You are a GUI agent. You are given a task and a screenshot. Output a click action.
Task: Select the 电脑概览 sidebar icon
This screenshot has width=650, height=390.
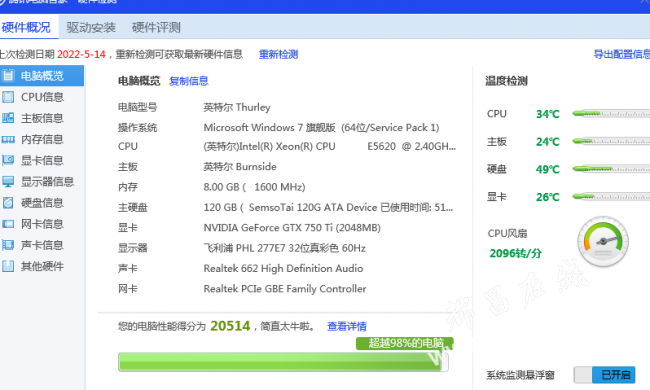8,75
